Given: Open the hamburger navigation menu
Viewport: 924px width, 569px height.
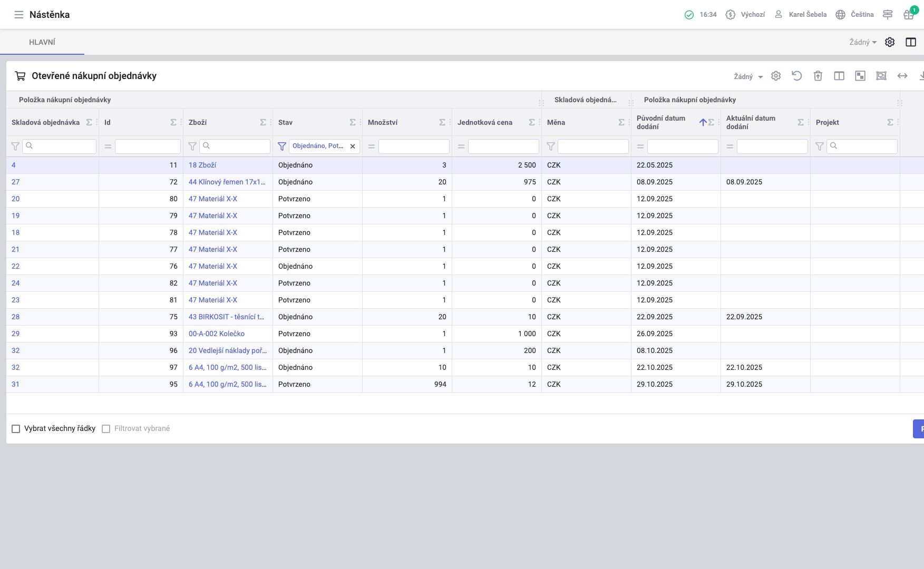Looking at the screenshot, I should point(19,15).
